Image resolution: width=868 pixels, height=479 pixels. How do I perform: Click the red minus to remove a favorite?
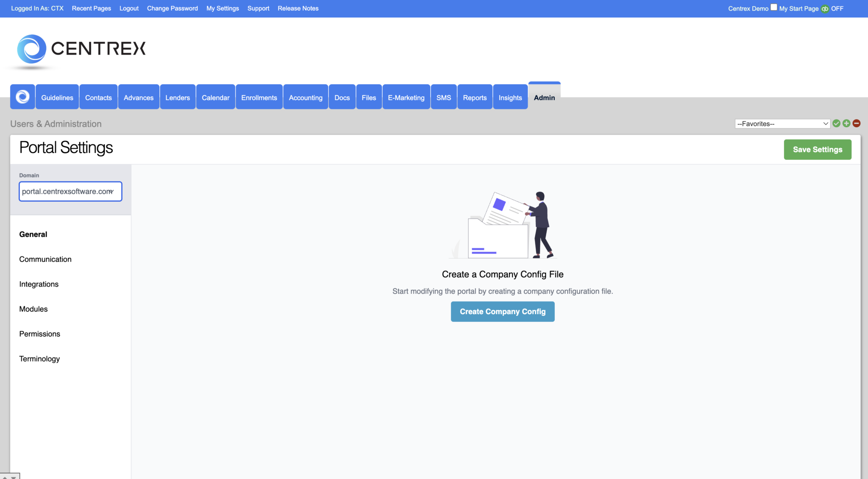(x=856, y=123)
